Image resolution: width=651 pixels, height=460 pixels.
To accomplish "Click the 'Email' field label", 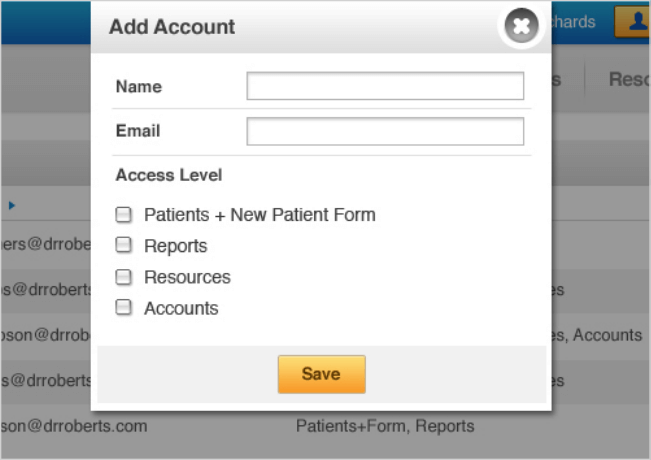I will click(138, 131).
